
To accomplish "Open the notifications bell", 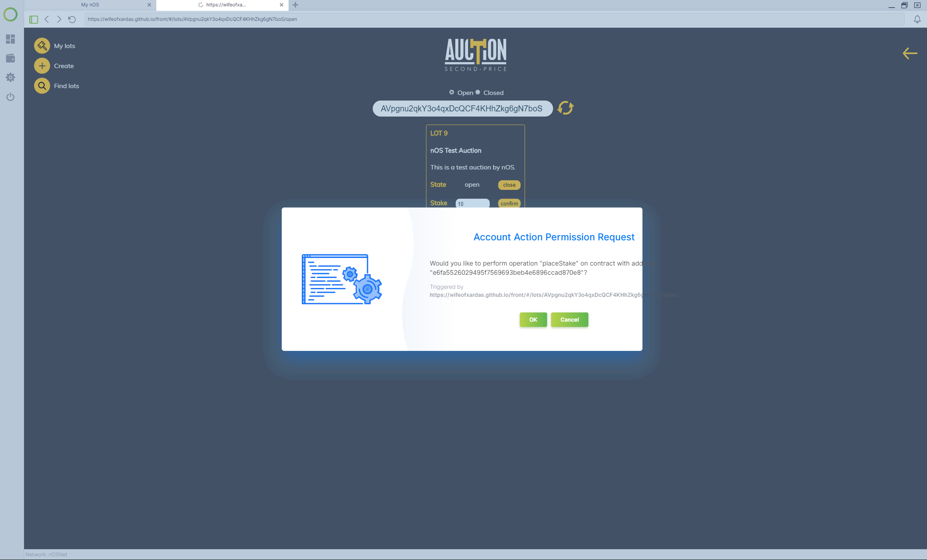I will tap(917, 19).
